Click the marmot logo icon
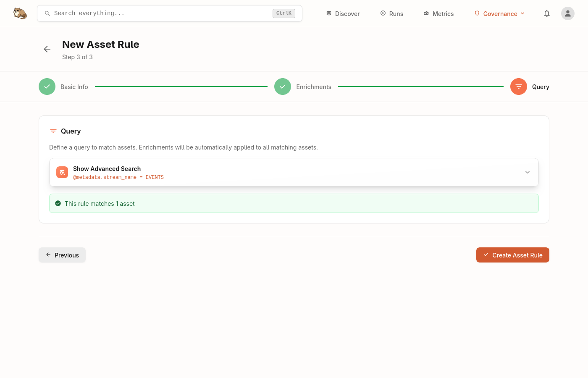Image resolution: width=588 pixels, height=378 pixels. coord(20,13)
